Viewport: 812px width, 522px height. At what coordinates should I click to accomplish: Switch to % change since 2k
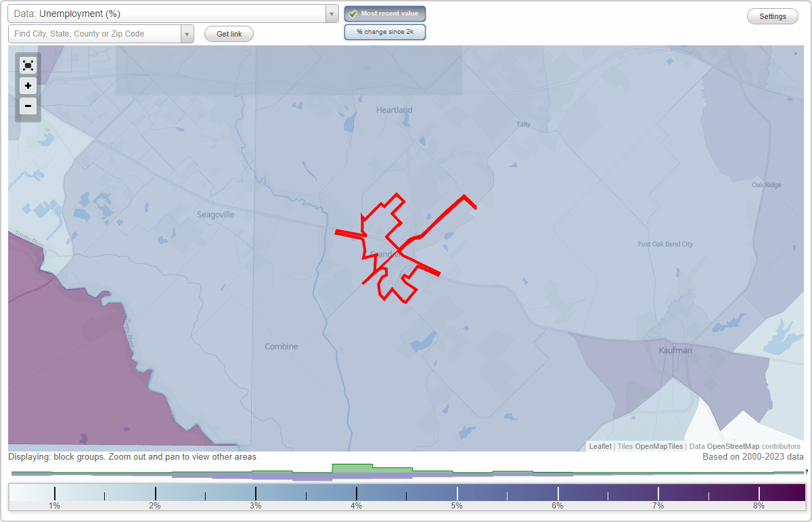point(385,32)
